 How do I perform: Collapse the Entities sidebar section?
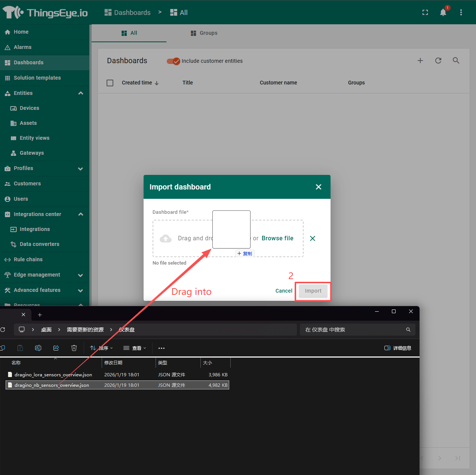pos(81,93)
